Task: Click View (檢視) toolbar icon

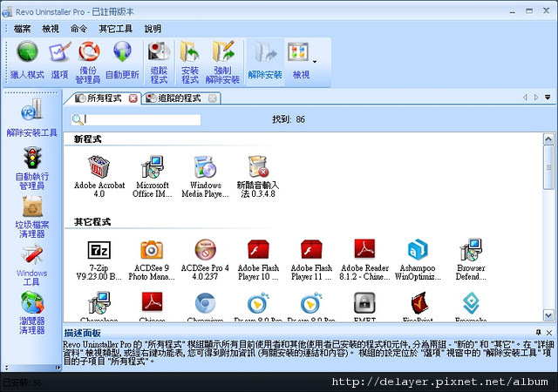Action: [301, 60]
